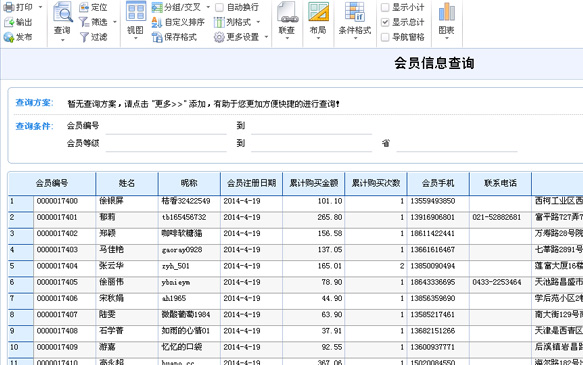Click the 会员编号 start input field
This screenshot has width=583, height=365.
coord(166,127)
